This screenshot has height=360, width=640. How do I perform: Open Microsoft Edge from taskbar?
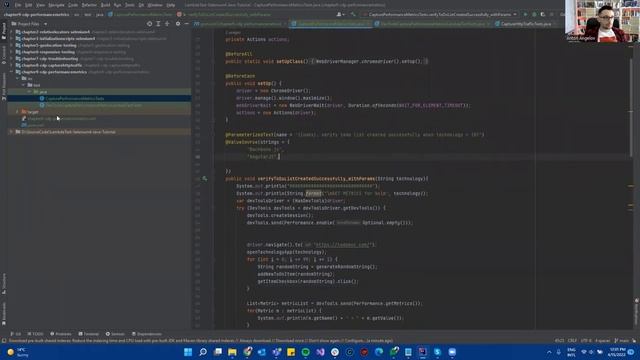coord(379,352)
